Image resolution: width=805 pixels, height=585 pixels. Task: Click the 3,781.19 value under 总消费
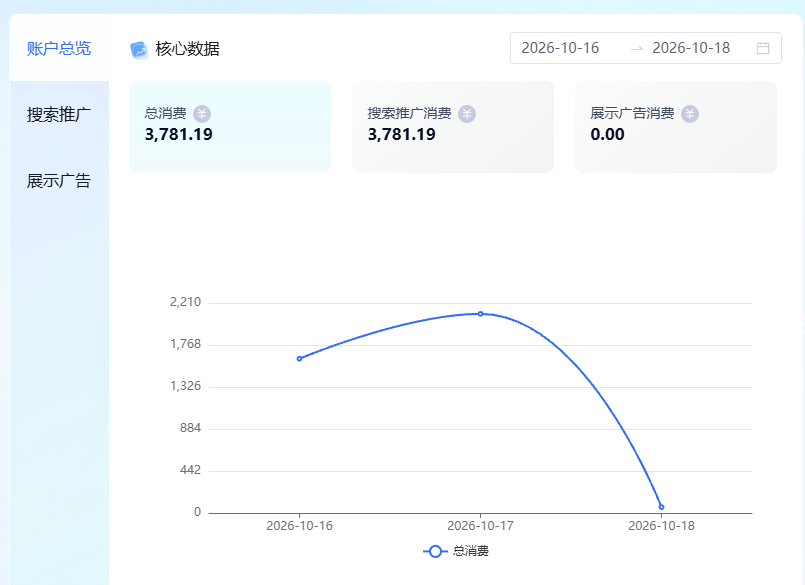[179, 135]
